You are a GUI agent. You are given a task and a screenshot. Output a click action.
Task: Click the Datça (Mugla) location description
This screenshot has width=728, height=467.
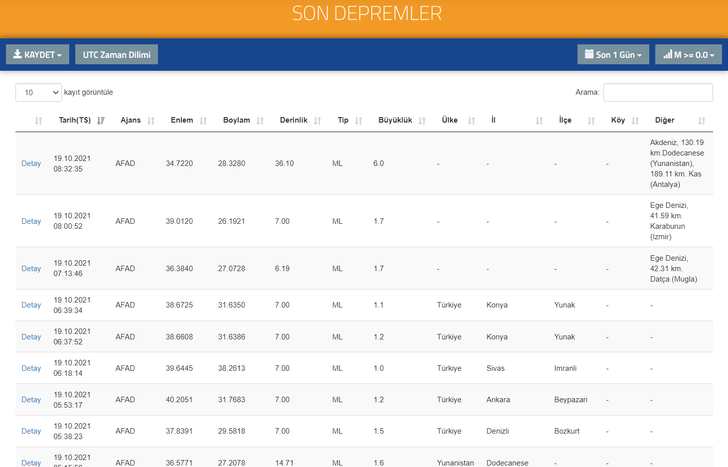[x=674, y=268]
